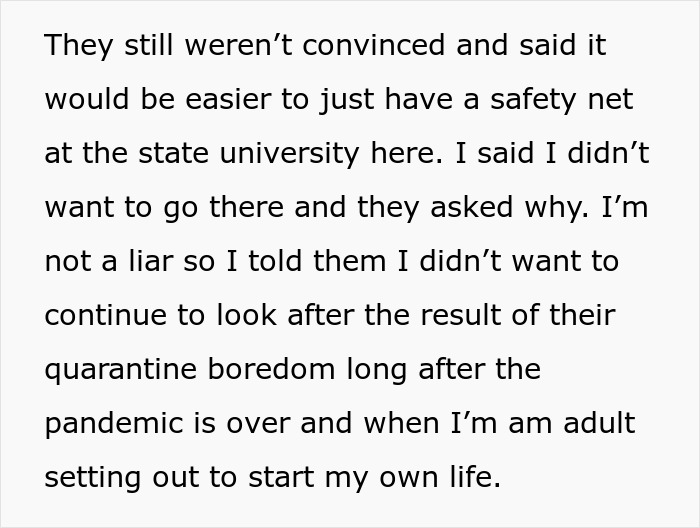
Task: Click the word "adult" in eighth line
Action: [599, 423]
